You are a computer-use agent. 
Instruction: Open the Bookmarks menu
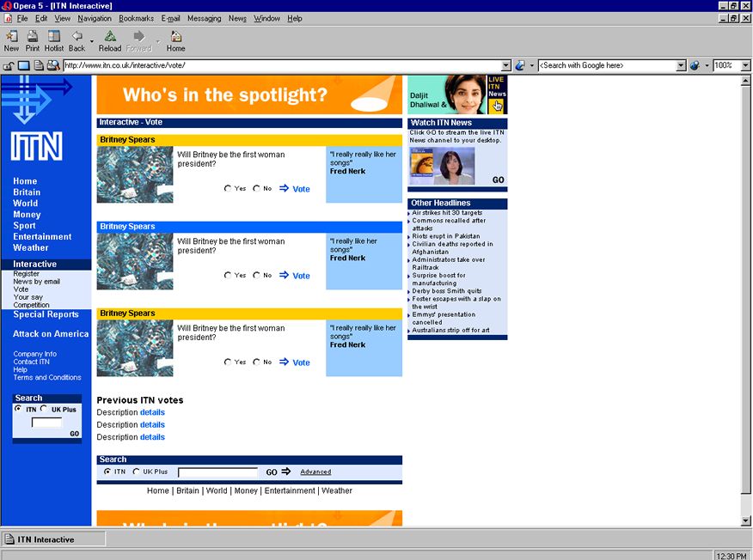point(137,19)
